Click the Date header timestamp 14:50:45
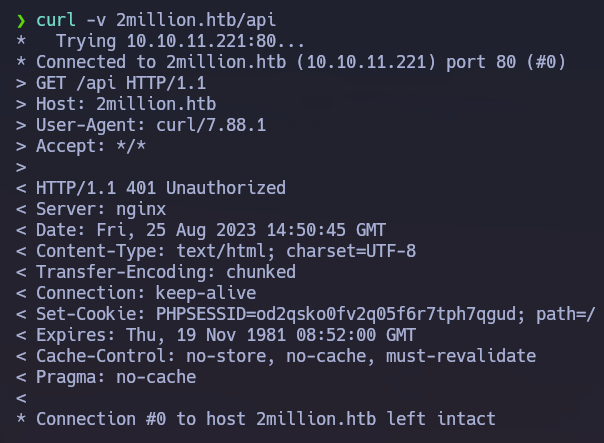This screenshot has height=443, width=604. [x=306, y=230]
